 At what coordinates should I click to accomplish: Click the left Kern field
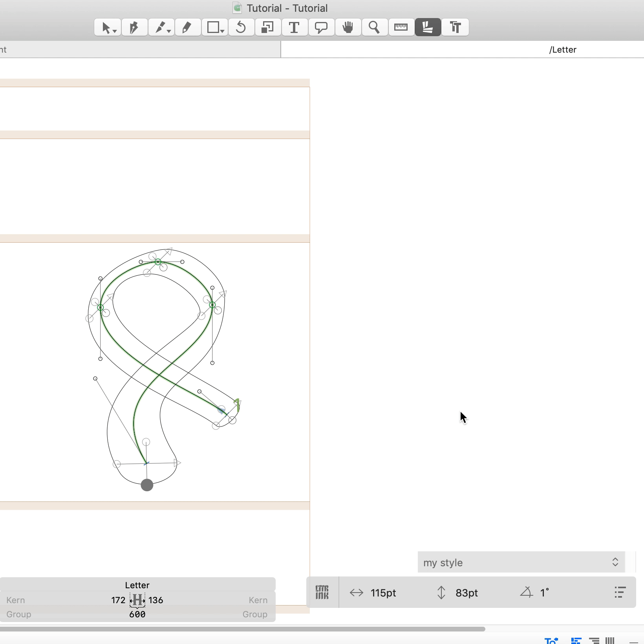click(16, 600)
